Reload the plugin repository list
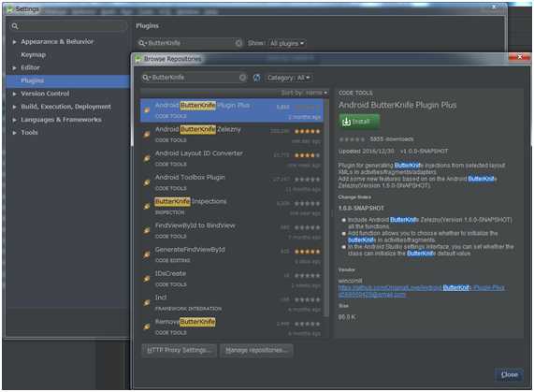 click(257, 78)
